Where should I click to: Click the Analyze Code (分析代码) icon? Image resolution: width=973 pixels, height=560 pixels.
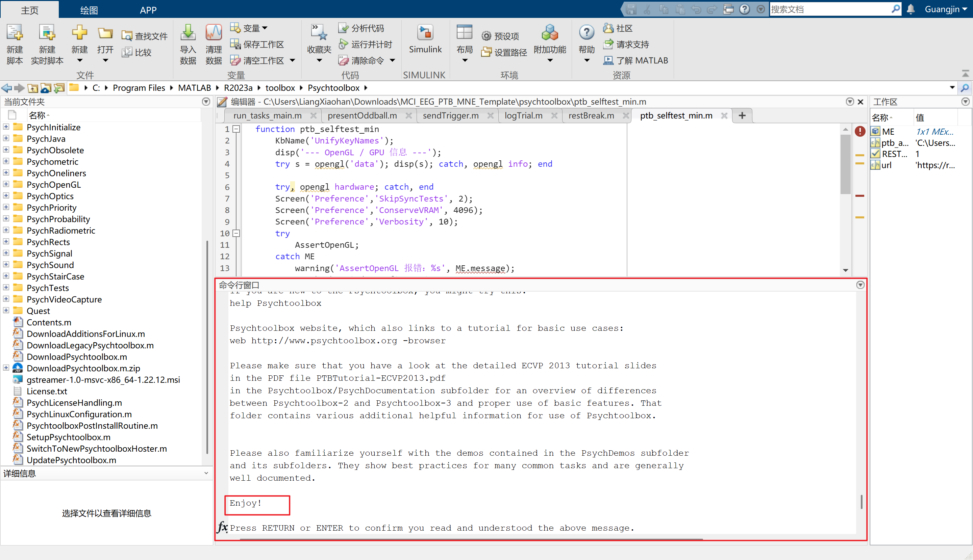point(343,28)
